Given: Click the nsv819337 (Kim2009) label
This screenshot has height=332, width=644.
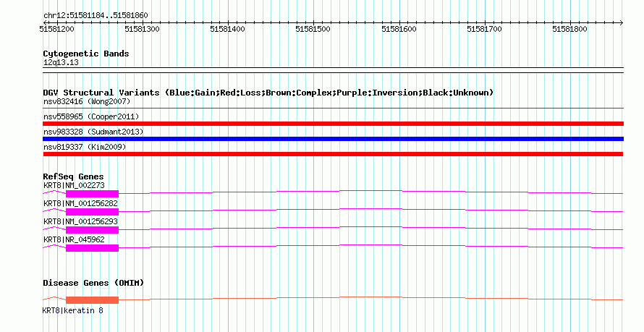Looking at the screenshot, I should pyautogui.click(x=85, y=147).
